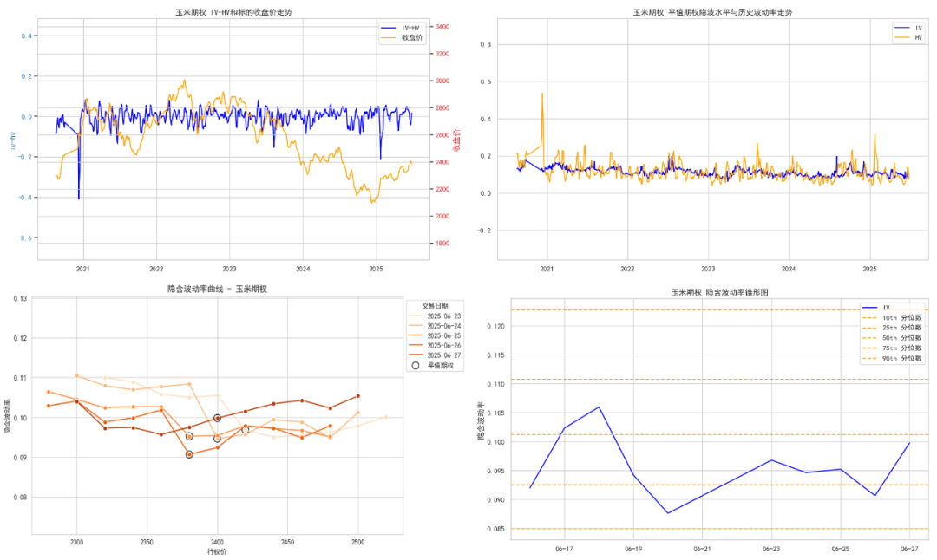
Task: Select the 2025-06-25 legend entry
Action: pos(435,335)
